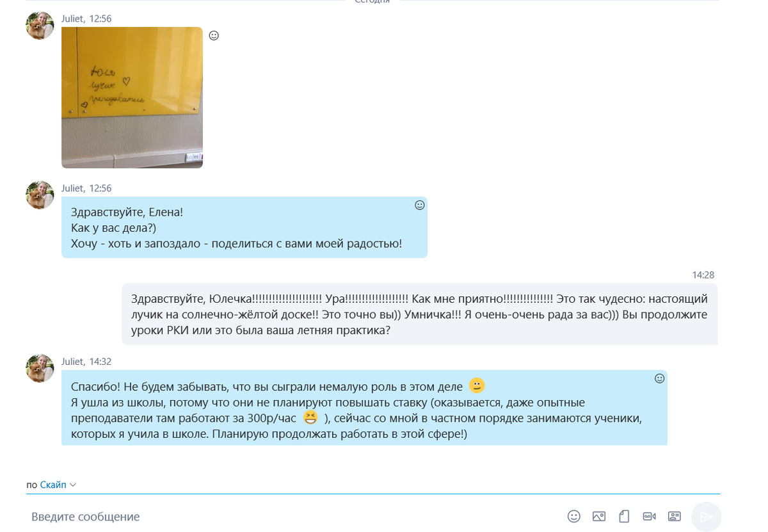
Task: Click the video message icon
Action: pos(649,516)
